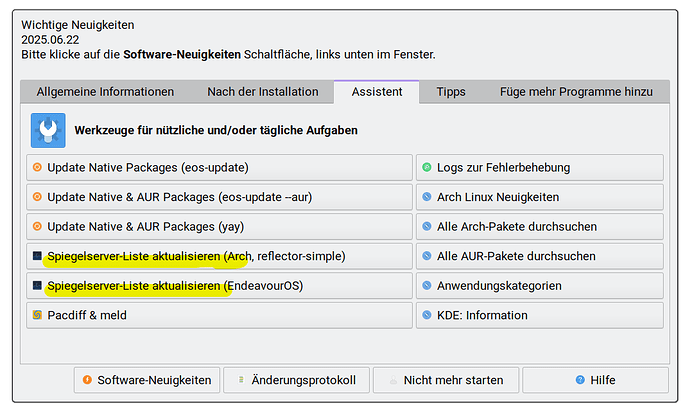Update the EndeavourOS Spiegelserver-Liste
The height and width of the screenshot is (416, 690).
[x=220, y=286]
